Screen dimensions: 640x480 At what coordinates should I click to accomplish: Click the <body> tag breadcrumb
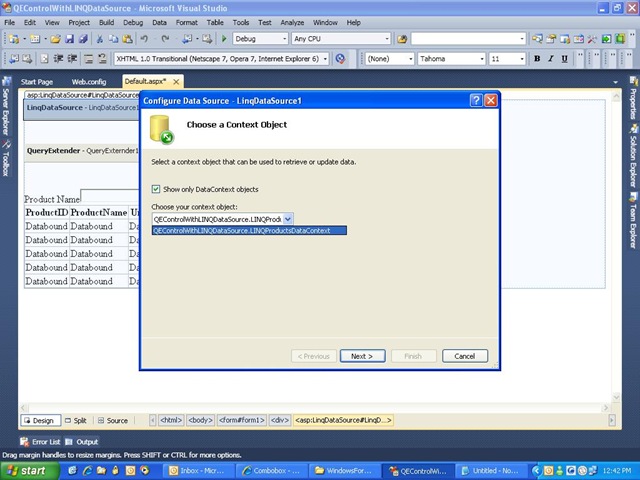(x=200, y=420)
